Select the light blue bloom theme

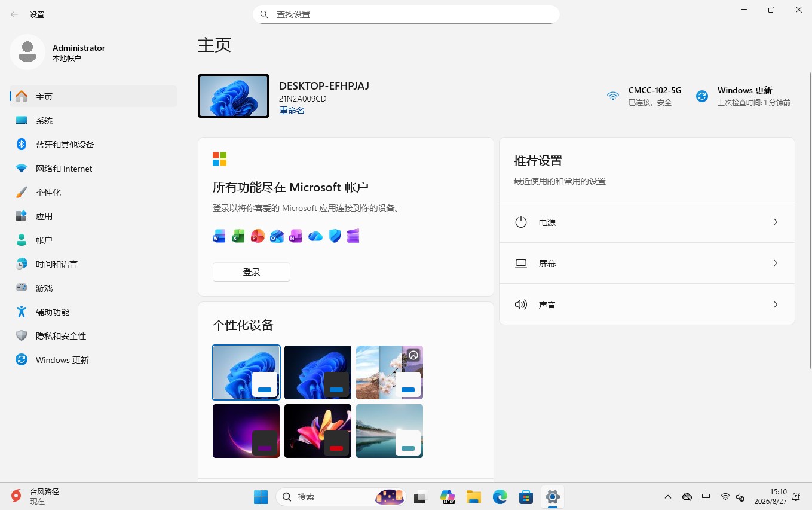(x=246, y=372)
